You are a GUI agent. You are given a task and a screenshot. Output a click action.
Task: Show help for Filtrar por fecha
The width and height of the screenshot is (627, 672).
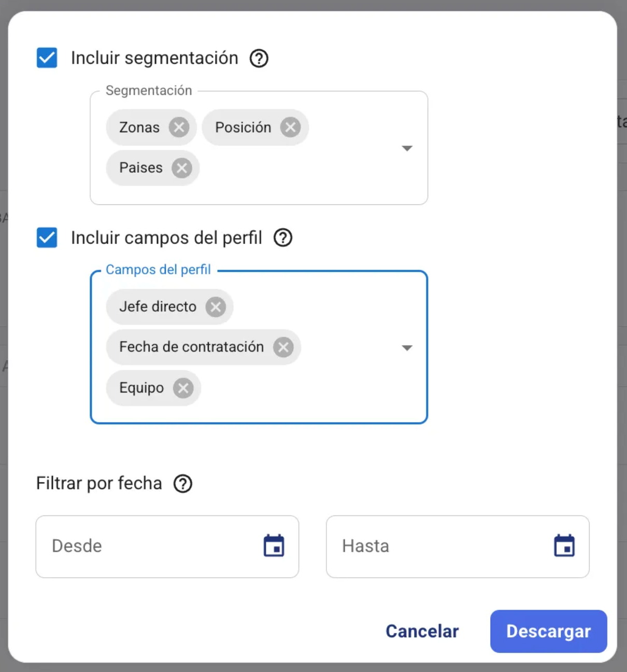[x=183, y=484]
